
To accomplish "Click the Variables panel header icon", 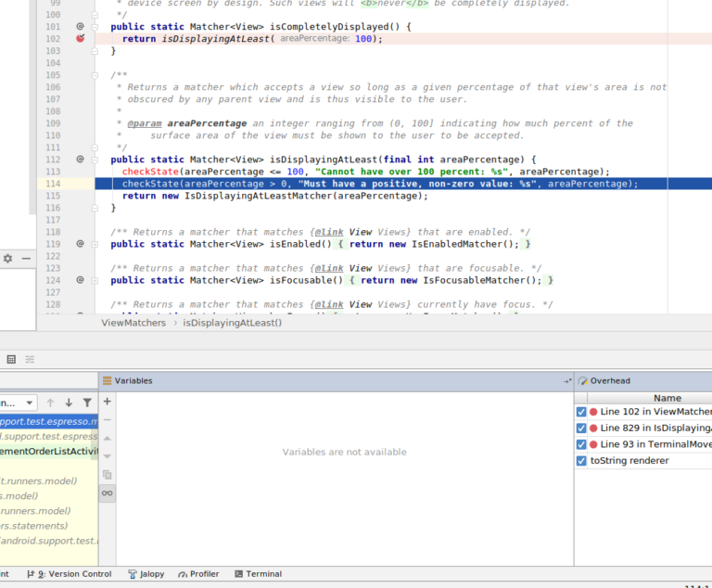I will [108, 381].
